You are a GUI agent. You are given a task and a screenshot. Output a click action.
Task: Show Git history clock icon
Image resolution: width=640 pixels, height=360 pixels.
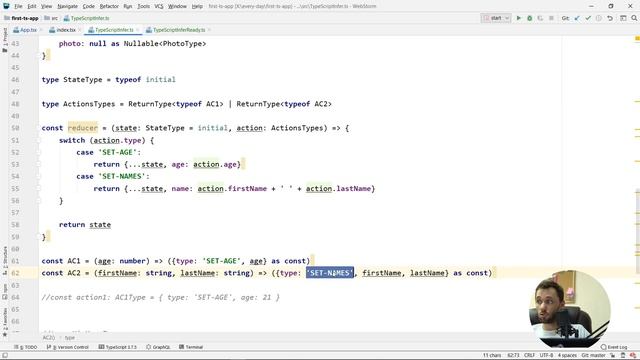tap(599, 18)
